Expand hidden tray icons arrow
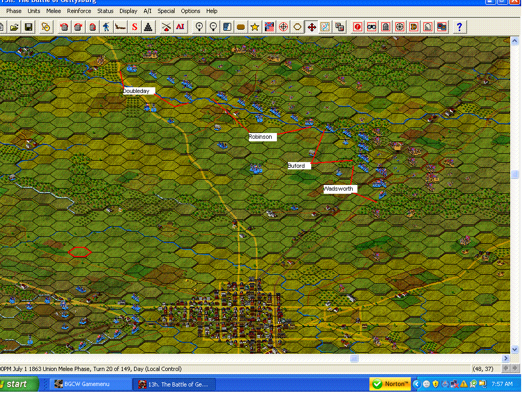Screen dimensions: 532x399 coord(416,384)
